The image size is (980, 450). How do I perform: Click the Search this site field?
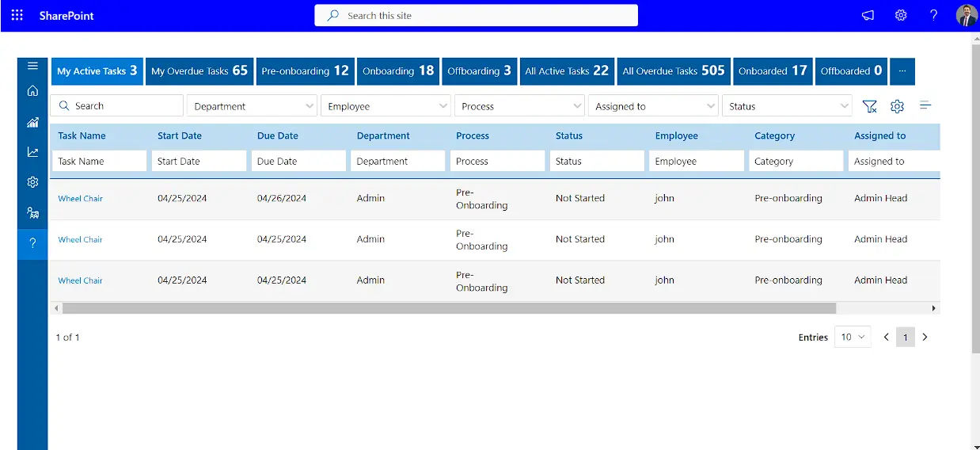[x=476, y=16]
